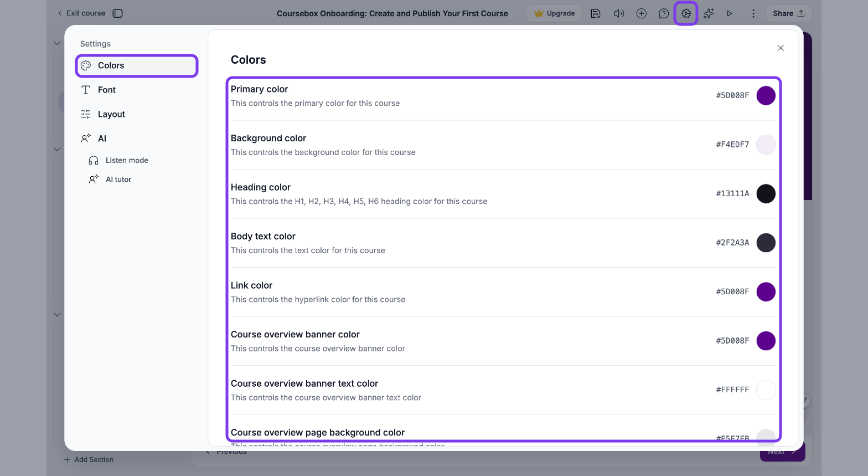Screen dimensions: 868x476
Task: Switch to the Layout settings tab
Action: [x=137, y=114]
